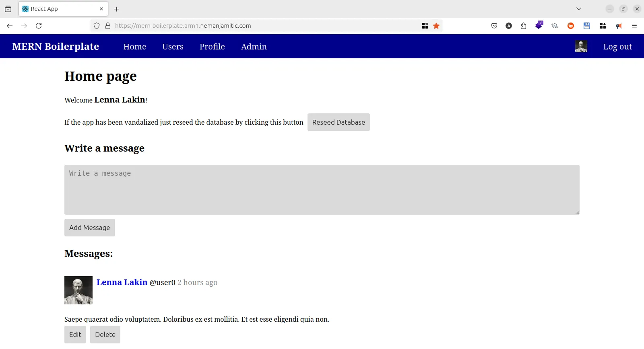
Task: Open the Firefox hamburger application menu
Action: point(634,26)
